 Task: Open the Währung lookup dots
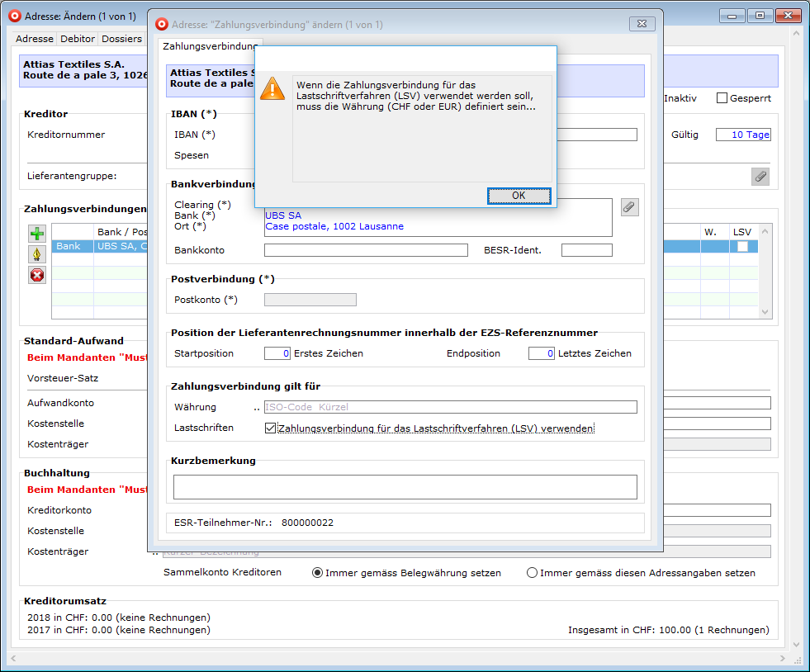257,407
